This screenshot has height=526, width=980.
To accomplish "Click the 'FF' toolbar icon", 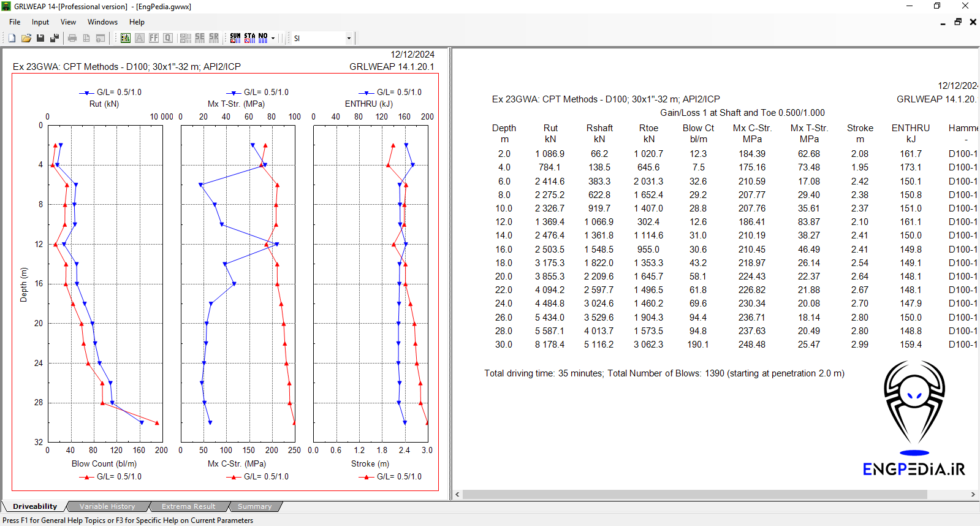I will (154, 38).
